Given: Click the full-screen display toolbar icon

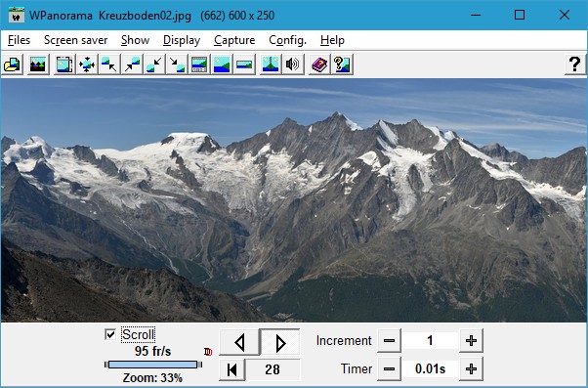Looking at the screenshot, I should tap(64, 65).
